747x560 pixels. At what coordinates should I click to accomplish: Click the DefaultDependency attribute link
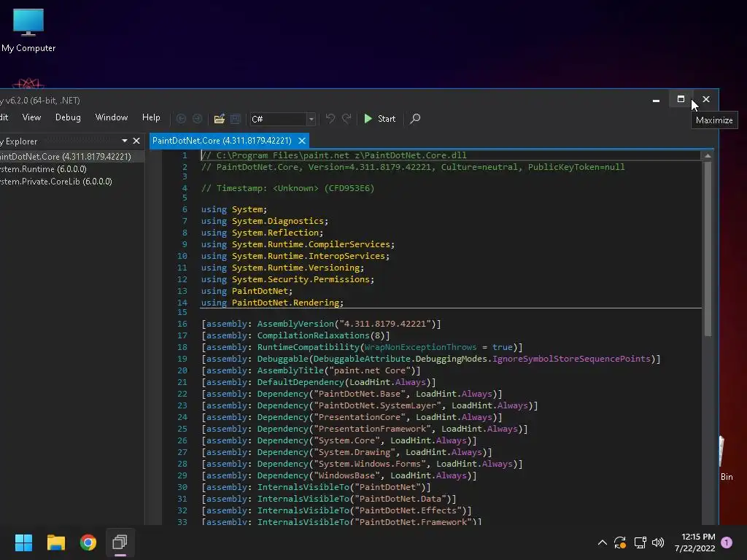pyautogui.click(x=301, y=382)
